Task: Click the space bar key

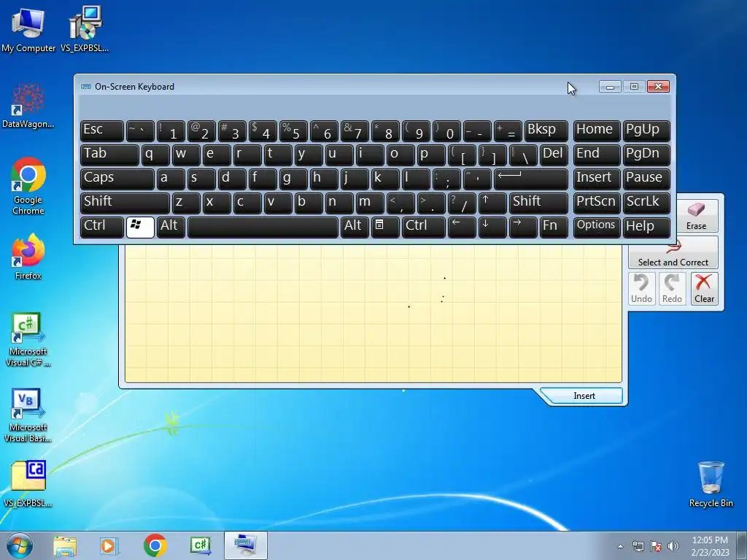Action: (263, 227)
